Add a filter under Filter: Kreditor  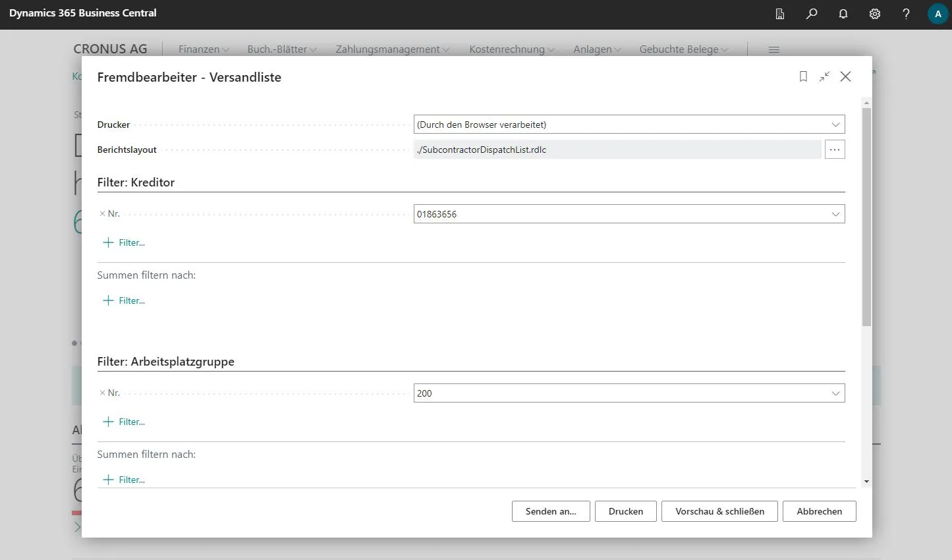(124, 242)
